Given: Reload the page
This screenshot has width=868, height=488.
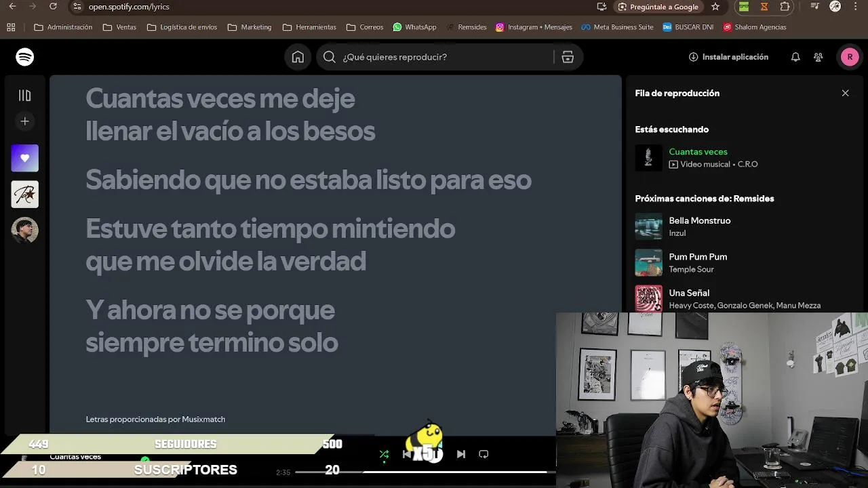Looking at the screenshot, I should click(54, 7).
